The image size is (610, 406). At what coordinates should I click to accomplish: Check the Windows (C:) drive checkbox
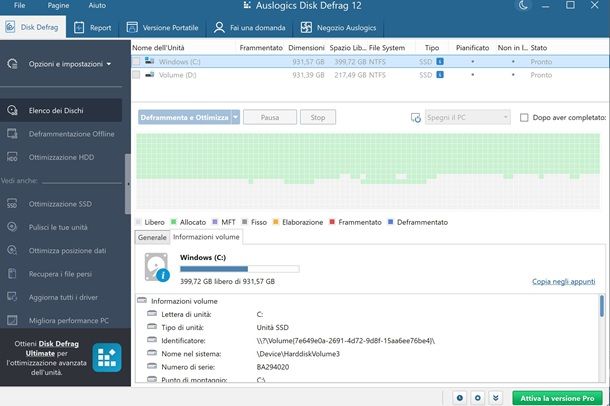point(137,62)
